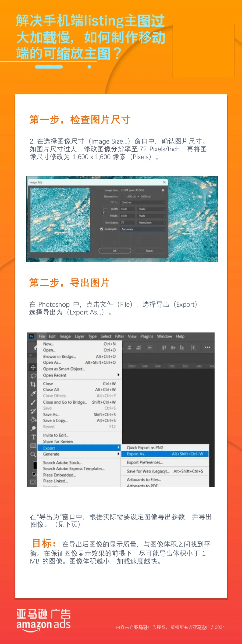Viewport: 242px width, 644px height.
Task: Click the Height input field showing 1600
Action: (x=127, y=216)
